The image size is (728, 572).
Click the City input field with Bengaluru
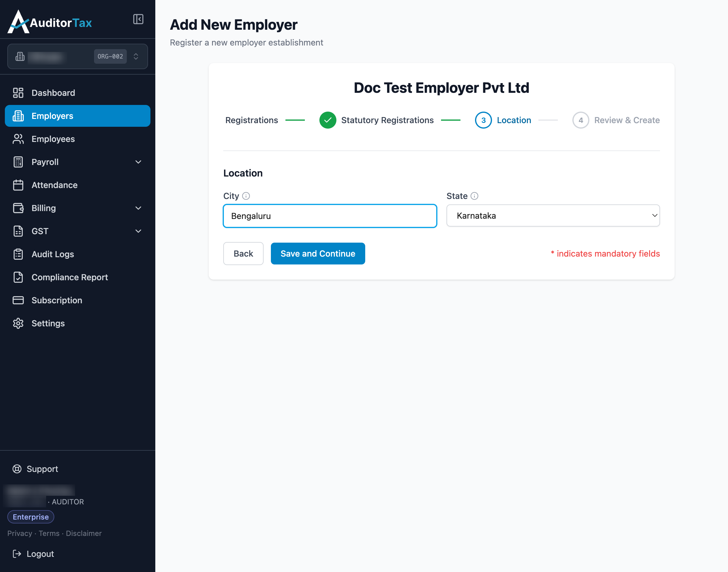pyautogui.click(x=330, y=216)
